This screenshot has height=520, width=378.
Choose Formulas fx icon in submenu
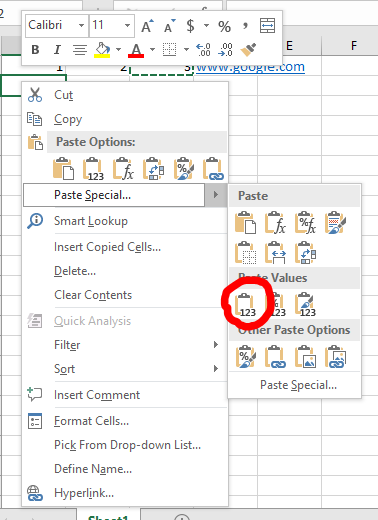(x=275, y=222)
